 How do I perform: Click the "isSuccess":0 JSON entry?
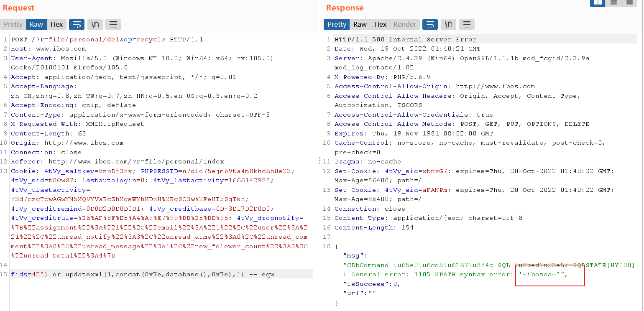[372, 284]
